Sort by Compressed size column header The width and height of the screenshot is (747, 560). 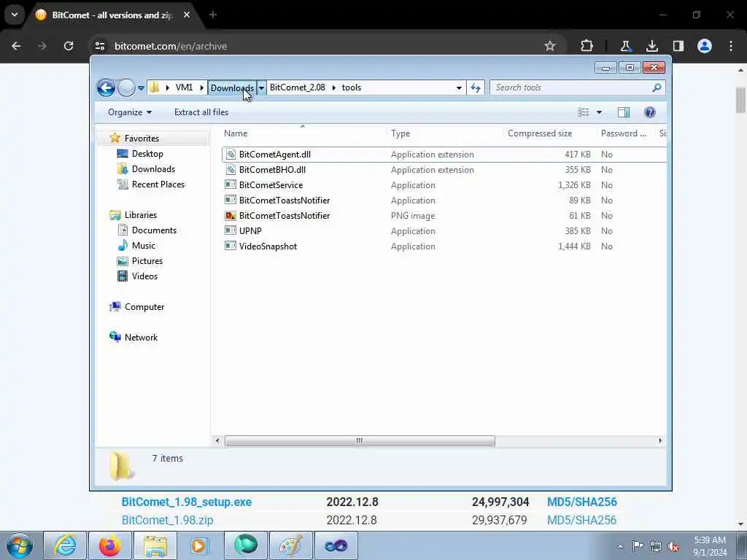[550, 134]
